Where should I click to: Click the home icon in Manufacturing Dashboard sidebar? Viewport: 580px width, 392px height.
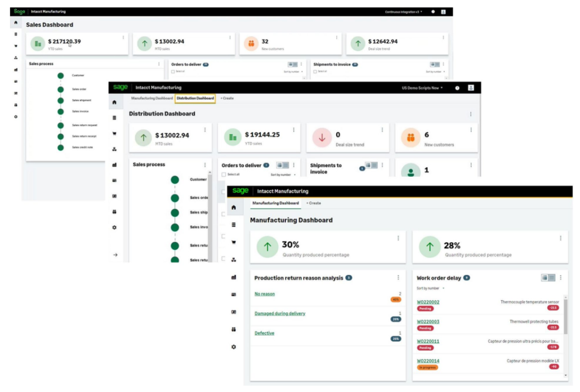point(234,207)
